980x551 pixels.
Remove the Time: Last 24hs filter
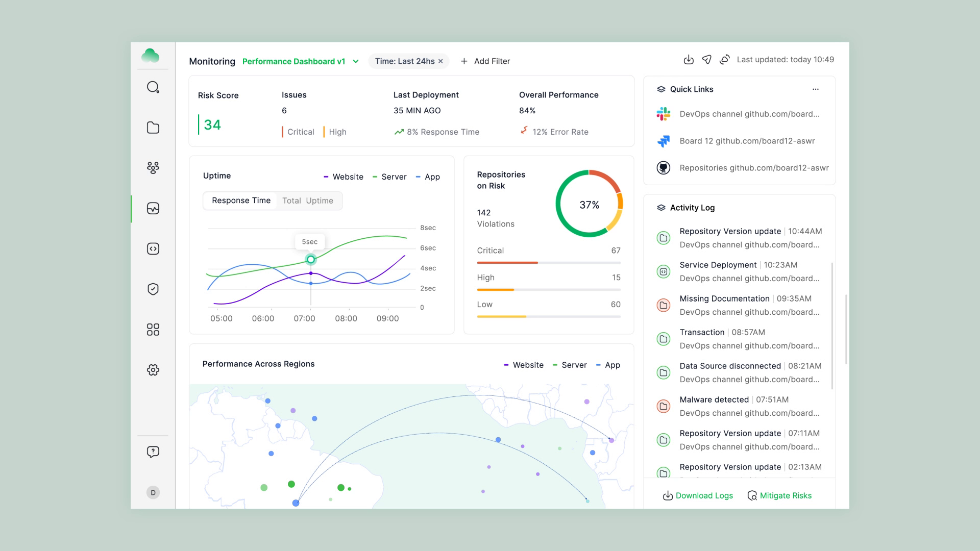tap(440, 61)
